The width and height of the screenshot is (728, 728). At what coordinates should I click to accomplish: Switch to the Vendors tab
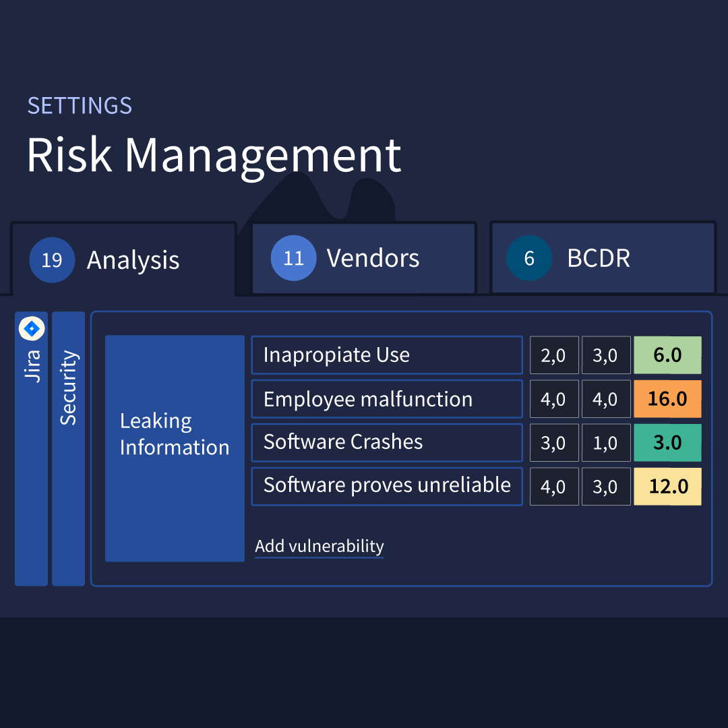[364, 258]
